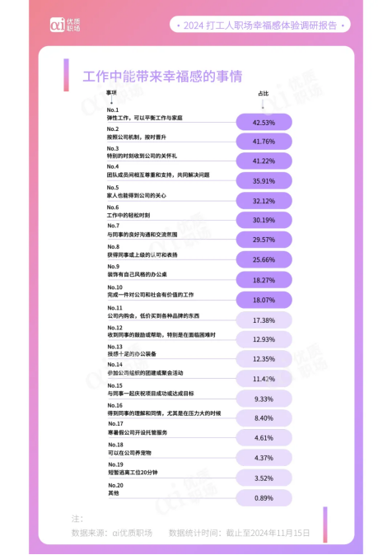The image size is (392, 555).
Task: Click the 2024 report title banner
Action: (x=260, y=26)
